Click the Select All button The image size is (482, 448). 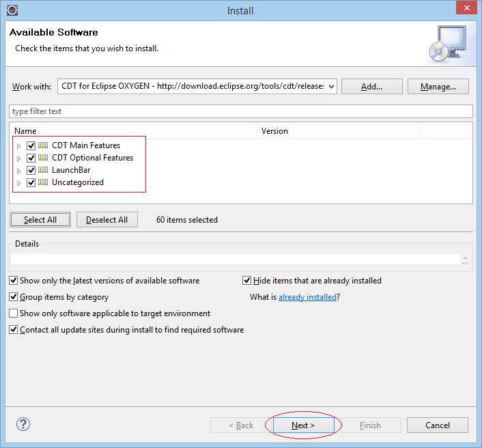click(x=40, y=219)
